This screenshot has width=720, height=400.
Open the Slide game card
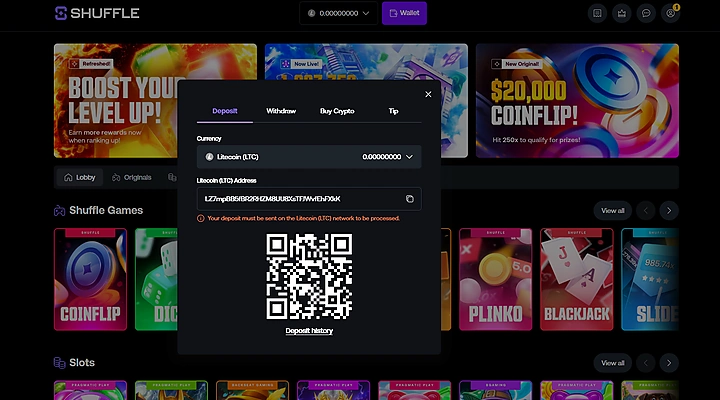pos(650,279)
